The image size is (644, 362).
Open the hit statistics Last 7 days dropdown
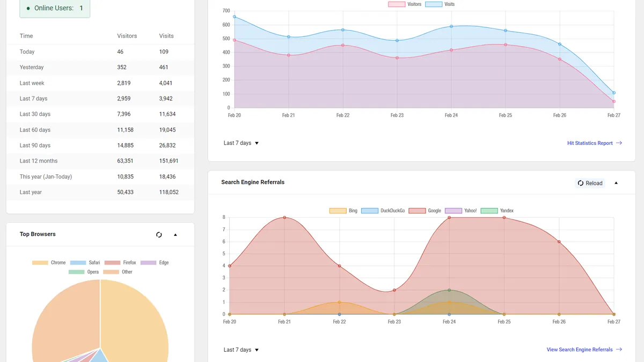pos(241,143)
